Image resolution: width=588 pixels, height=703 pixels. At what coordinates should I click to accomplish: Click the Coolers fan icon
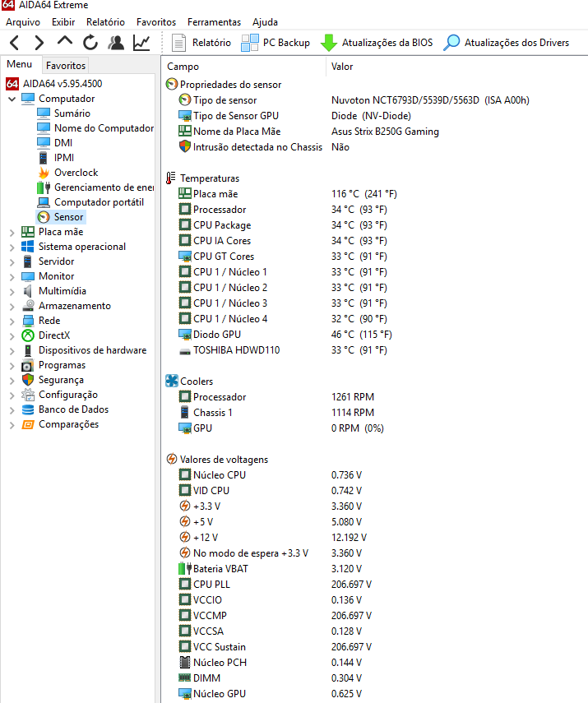[172, 381]
